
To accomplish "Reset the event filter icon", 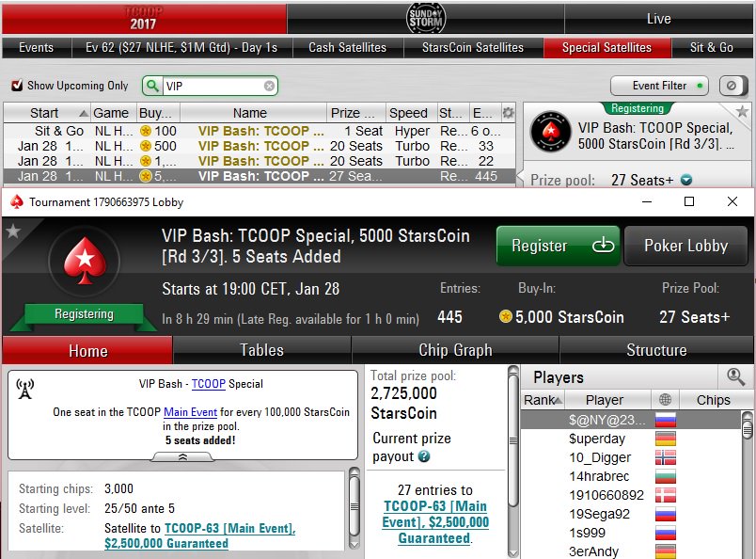I will pyautogui.click(x=732, y=86).
